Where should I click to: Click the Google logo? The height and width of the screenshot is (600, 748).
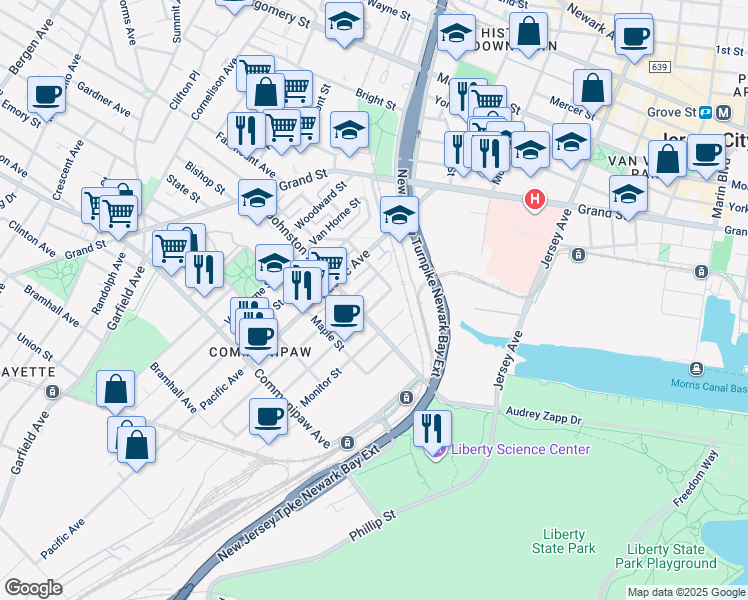click(x=33, y=588)
